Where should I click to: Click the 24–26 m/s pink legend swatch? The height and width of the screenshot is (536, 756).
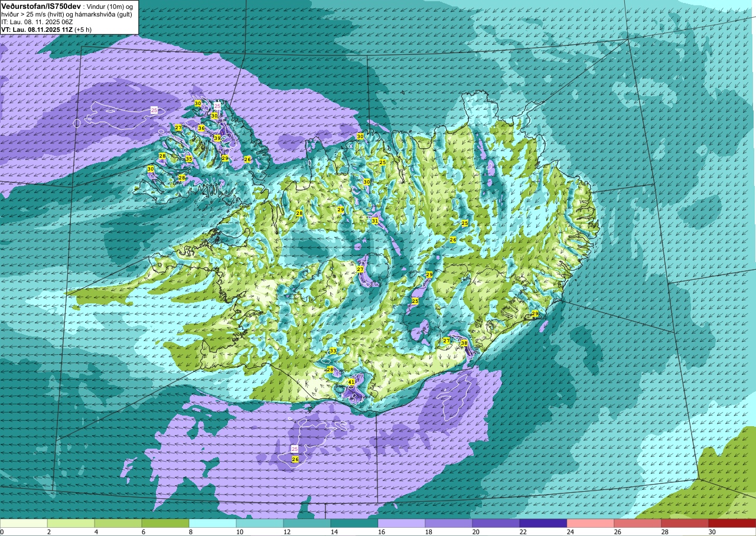pos(591,523)
